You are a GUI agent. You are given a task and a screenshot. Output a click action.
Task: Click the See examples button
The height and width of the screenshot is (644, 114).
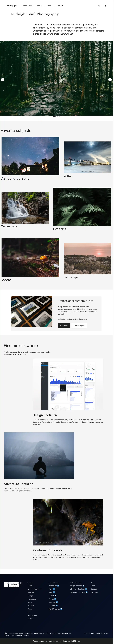(x=79, y=325)
